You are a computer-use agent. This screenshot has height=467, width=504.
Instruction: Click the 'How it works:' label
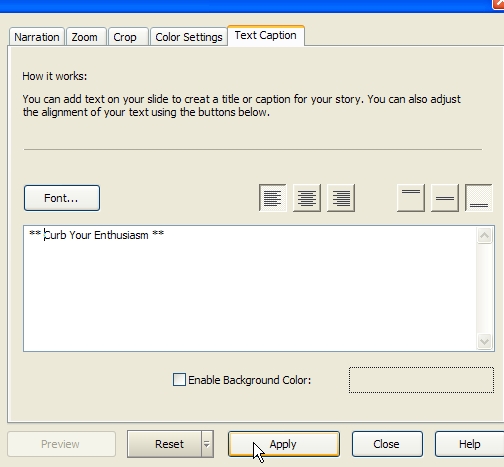pyautogui.click(x=55, y=76)
